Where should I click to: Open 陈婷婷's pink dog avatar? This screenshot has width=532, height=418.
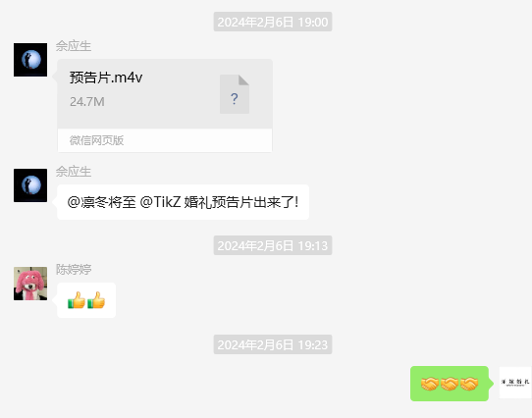click(30, 284)
